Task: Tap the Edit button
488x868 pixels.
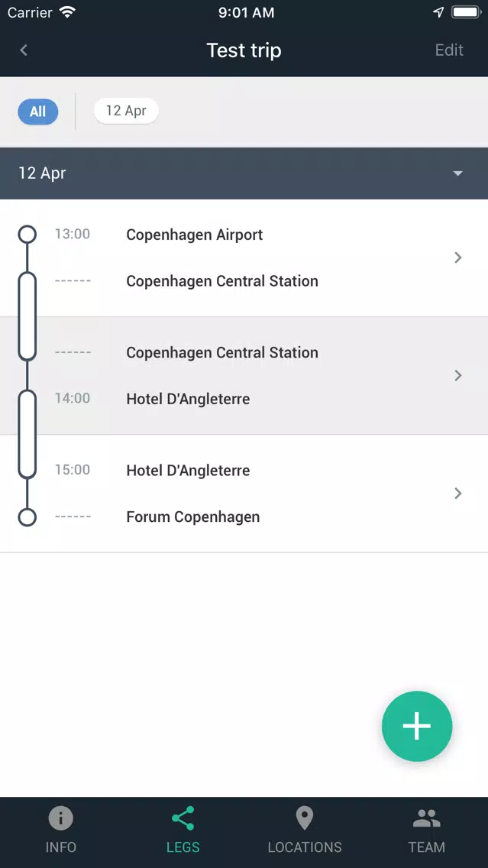Action: 449,50
